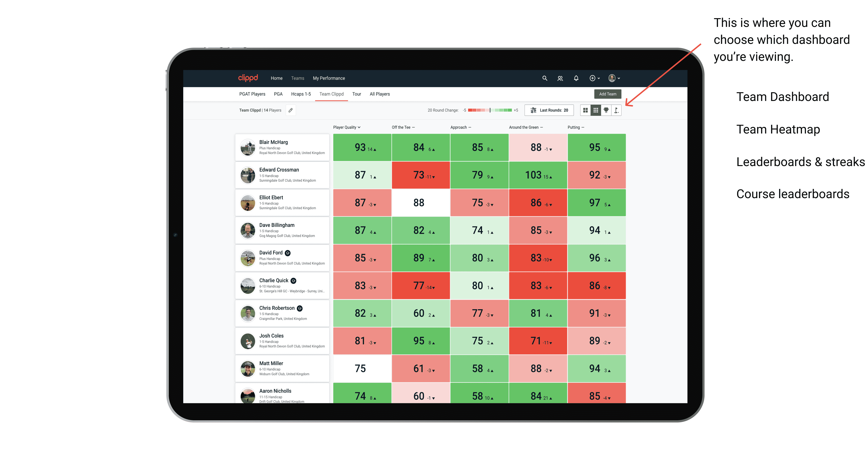
Task: Click the user profile avatar icon
Action: (614, 78)
